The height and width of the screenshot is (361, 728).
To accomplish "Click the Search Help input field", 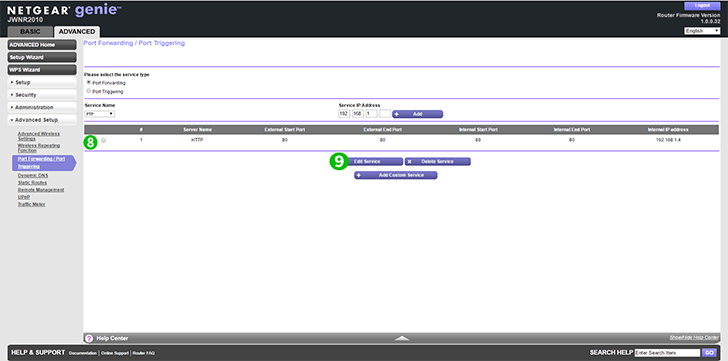I will coord(667,353).
